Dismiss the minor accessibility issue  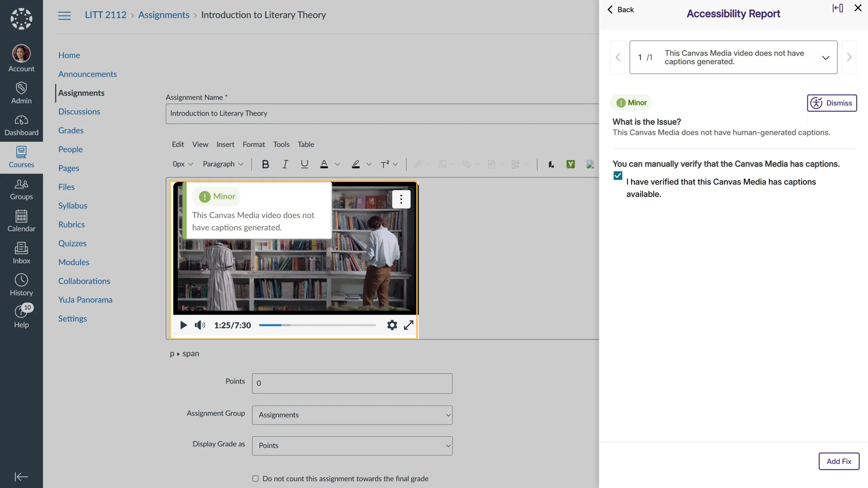pyautogui.click(x=832, y=103)
